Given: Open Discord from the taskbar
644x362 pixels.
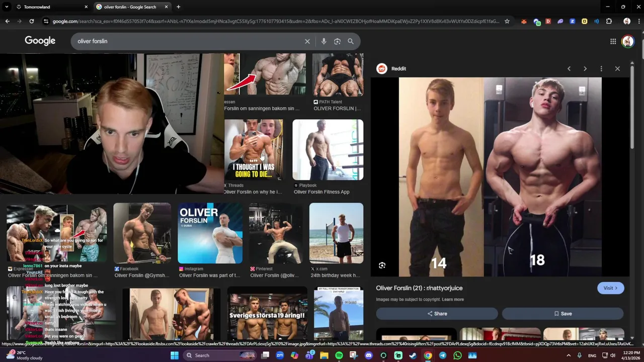Looking at the screenshot, I should pyautogui.click(x=369, y=355).
